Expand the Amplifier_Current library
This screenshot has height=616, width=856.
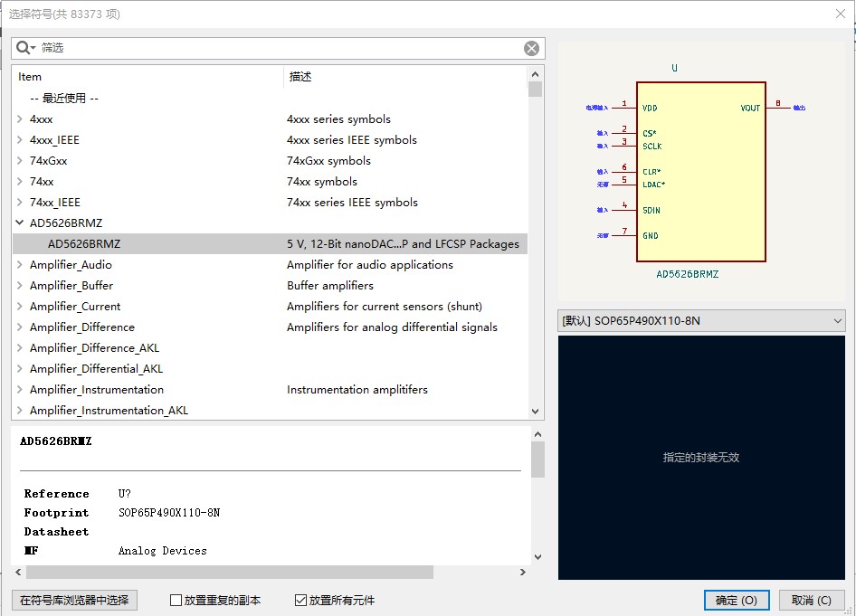coord(20,306)
